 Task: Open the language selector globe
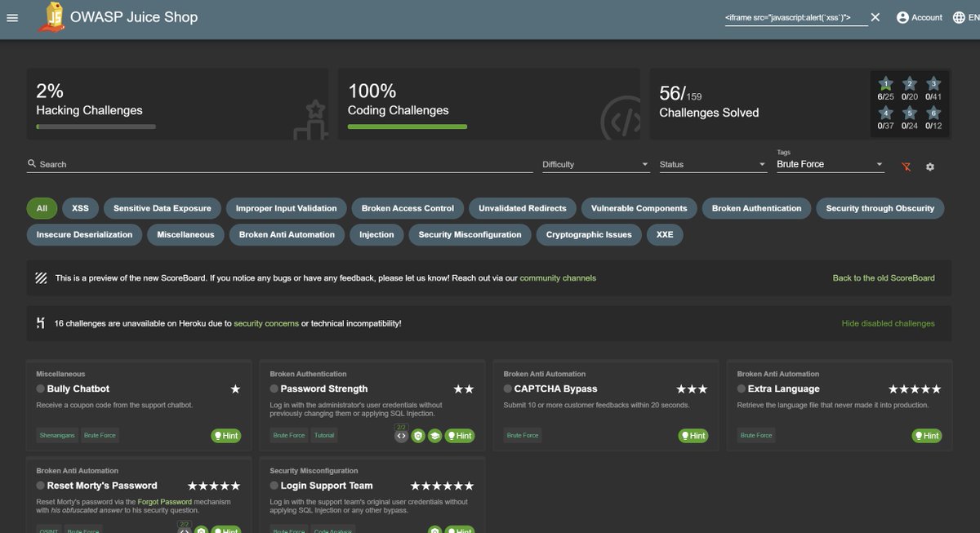[x=959, y=17]
